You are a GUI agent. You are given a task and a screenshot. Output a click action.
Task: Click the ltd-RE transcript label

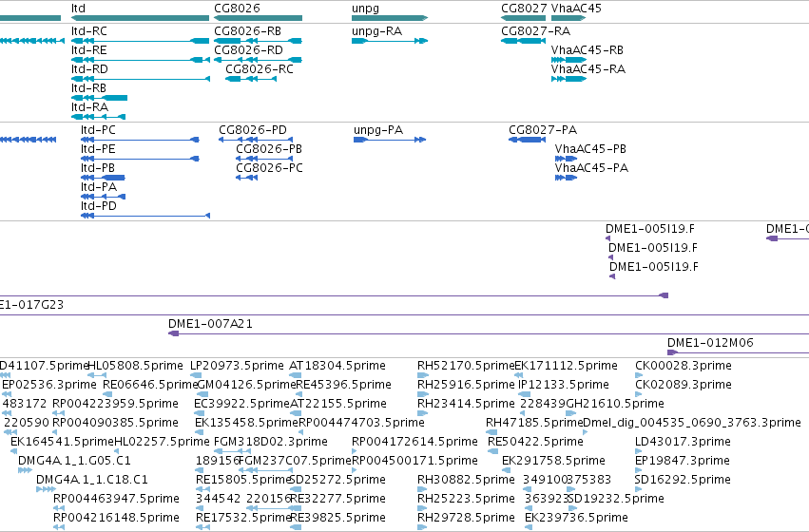(89, 50)
